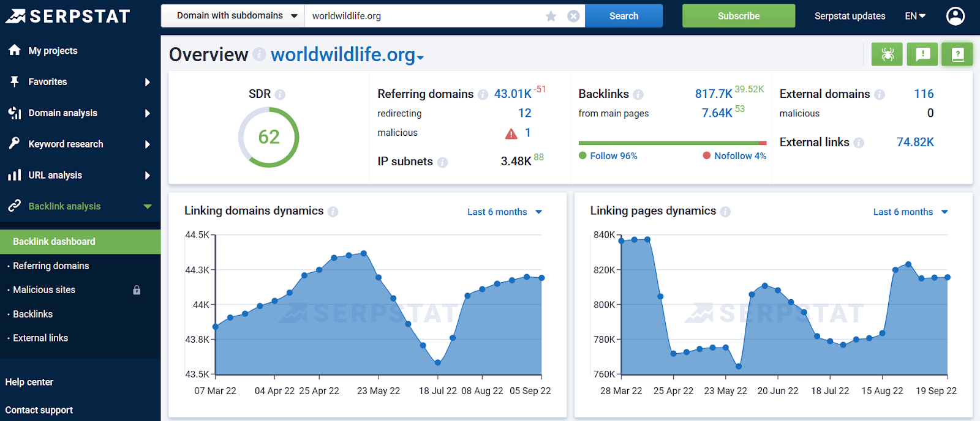Clear the search field with X icon
This screenshot has height=421, width=980.
tap(573, 17)
